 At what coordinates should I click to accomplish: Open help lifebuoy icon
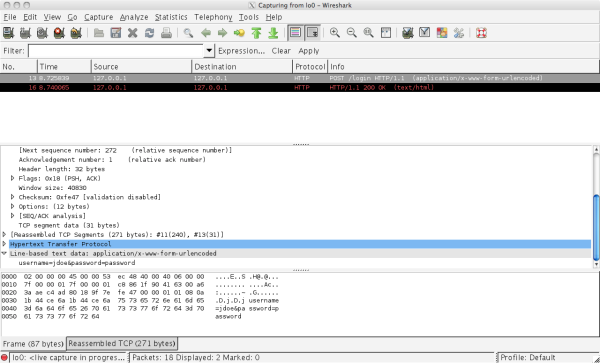[x=481, y=33]
